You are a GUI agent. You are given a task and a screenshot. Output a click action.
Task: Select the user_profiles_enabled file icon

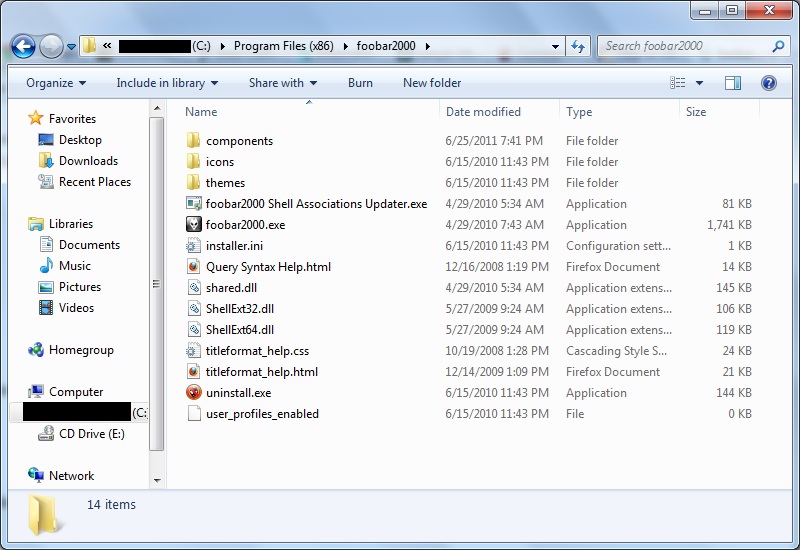coord(193,413)
